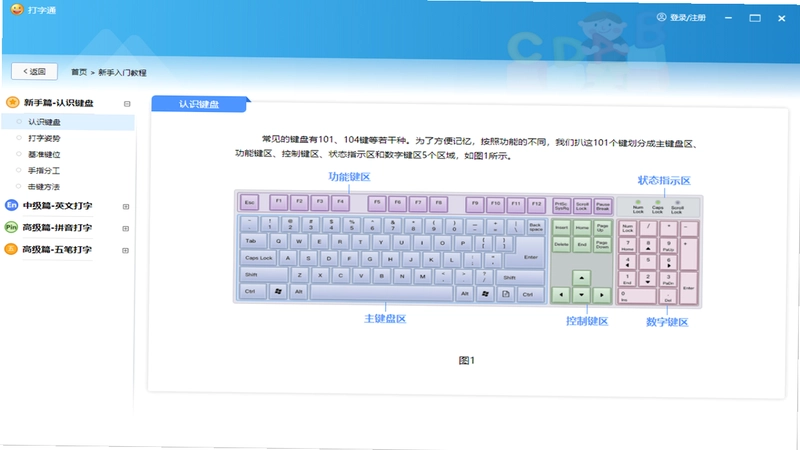Click radio bullet beside 手指分工
The height and width of the screenshot is (450, 800).
[x=19, y=170]
